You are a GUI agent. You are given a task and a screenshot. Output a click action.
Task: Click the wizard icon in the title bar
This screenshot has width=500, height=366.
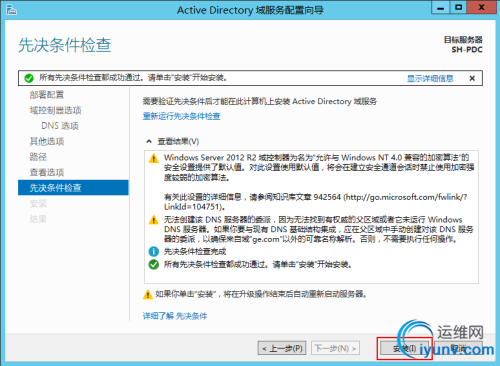pos(11,10)
